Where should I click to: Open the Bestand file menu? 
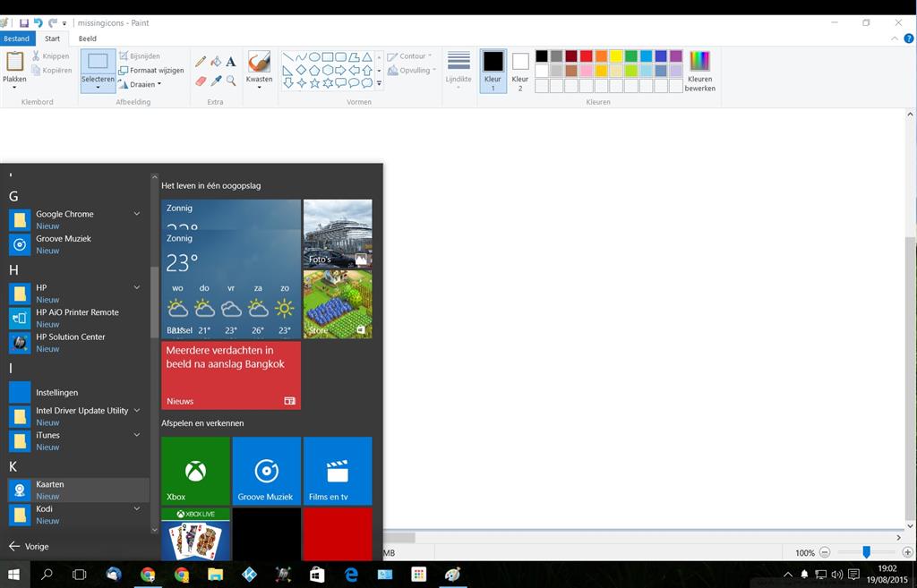tap(17, 38)
